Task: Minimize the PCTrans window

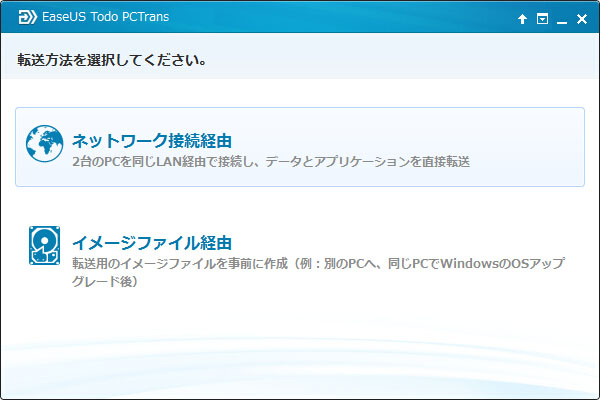Action: click(x=562, y=22)
